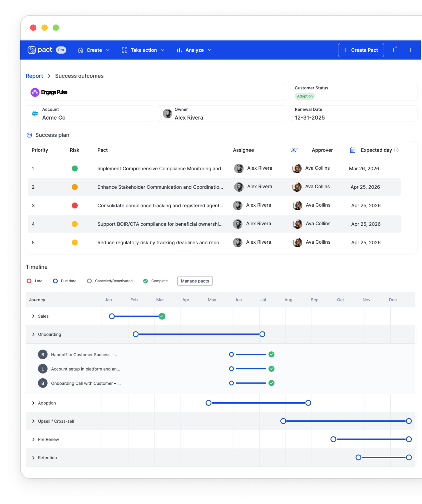Expand the Upsell / Cross-sell row
Image resolution: width=422 pixels, height=504 pixels.
coord(33,421)
